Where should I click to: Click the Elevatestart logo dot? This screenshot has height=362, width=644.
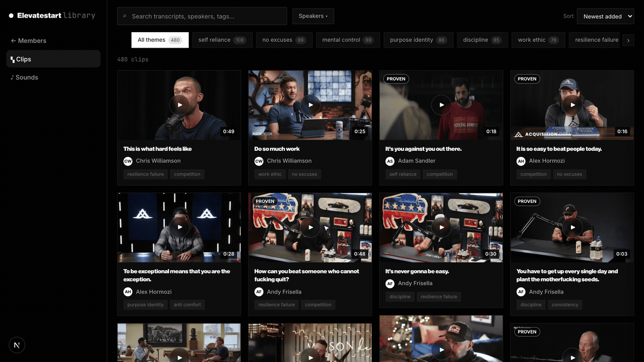[11, 16]
